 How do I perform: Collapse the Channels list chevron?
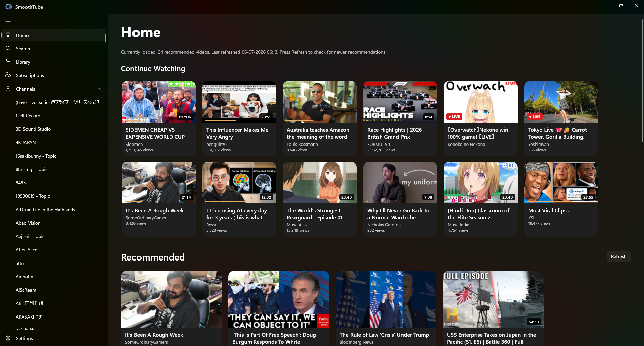pyautogui.click(x=99, y=89)
